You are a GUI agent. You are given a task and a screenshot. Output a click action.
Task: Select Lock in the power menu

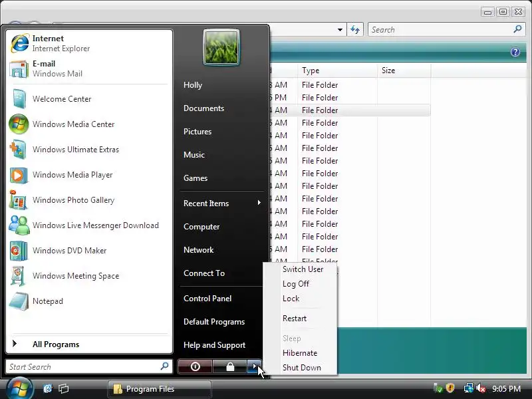pyautogui.click(x=291, y=298)
